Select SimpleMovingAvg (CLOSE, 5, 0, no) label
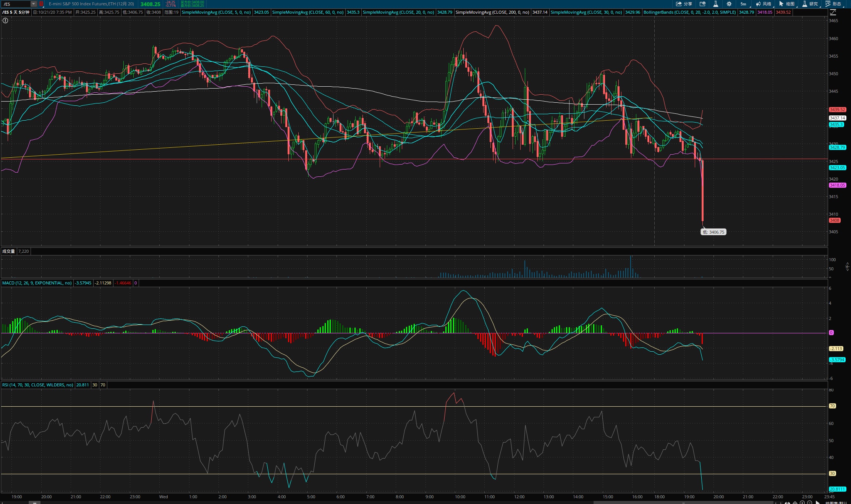The height and width of the screenshot is (504, 851). click(x=216, y=12)
